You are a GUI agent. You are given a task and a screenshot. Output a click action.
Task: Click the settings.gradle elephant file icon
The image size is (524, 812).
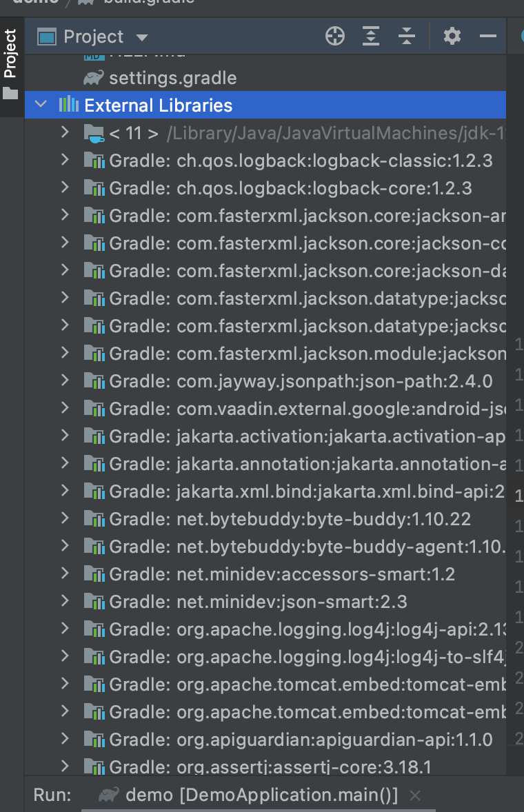click(x=94, y=78)
